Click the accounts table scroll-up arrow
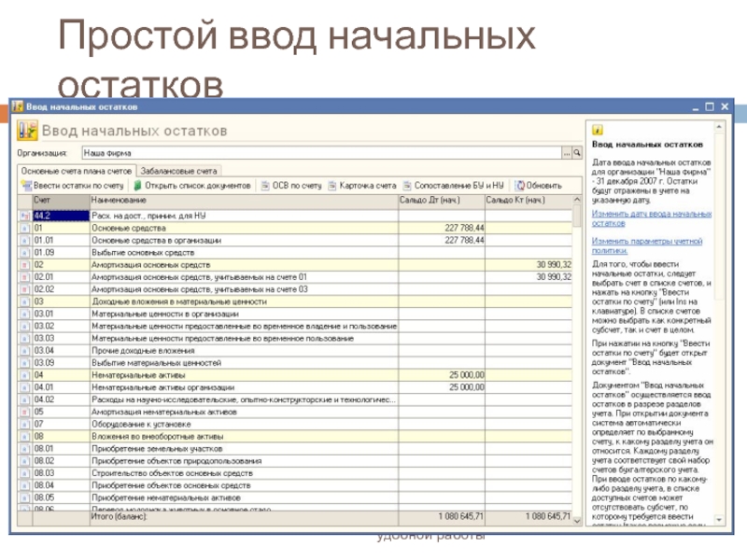Screen dimensions: 747x560 coord(577,200)
